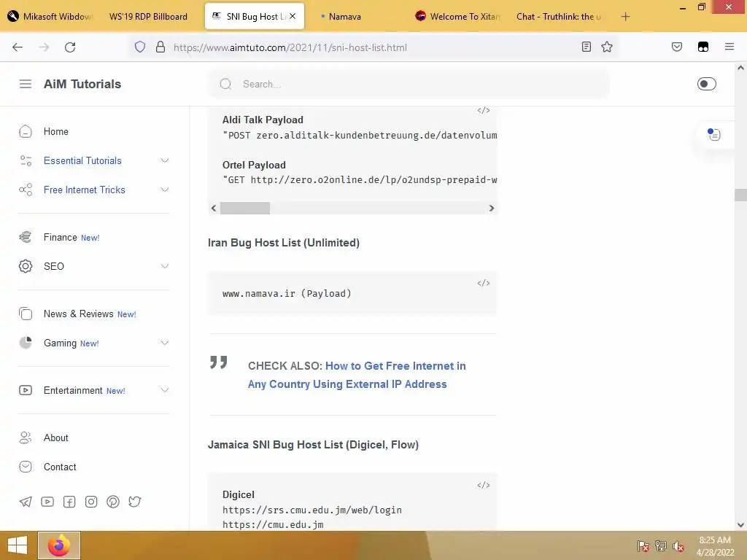Open the tracking protection shield icon
The width and height of the screenshot is (747, 560).
tap(139, 47)
